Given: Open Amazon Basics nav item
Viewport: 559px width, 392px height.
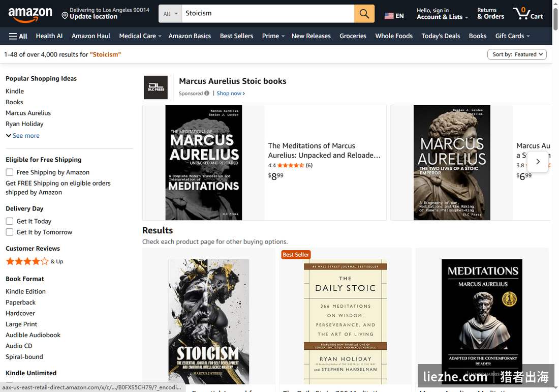Looking at the screenshot, I should [190, 36].
